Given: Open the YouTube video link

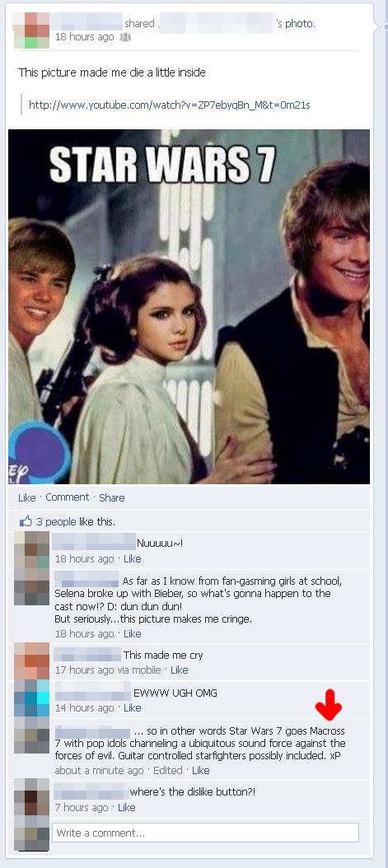Looking at the screenshot, I should click(170, 105).
